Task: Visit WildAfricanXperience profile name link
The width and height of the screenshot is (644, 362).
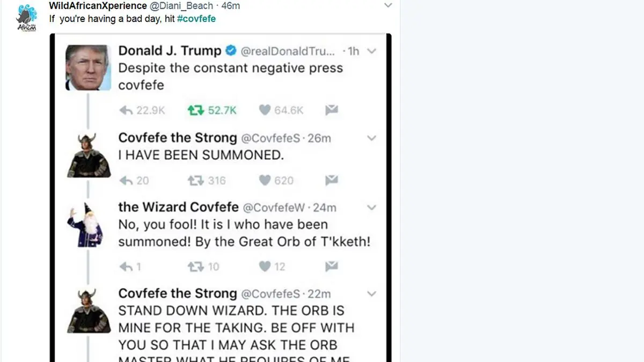Action: tap(98, 6)
